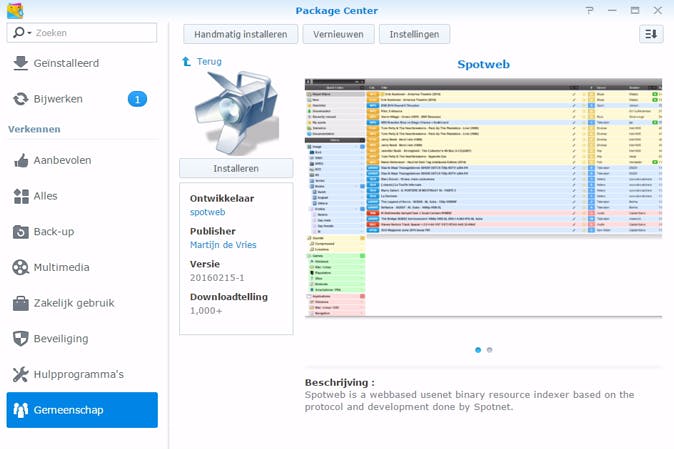Image resolution: width=674 pixels, height=449 pixels.
Task: Click the Spotweb screenshot preview
Action: click(483, 198)
